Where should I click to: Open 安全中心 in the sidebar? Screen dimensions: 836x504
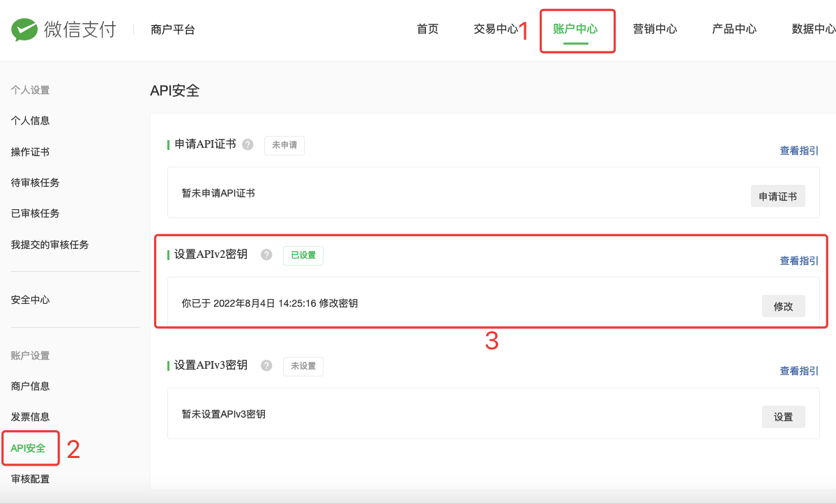pyautogui.click(x=31, y=300)
